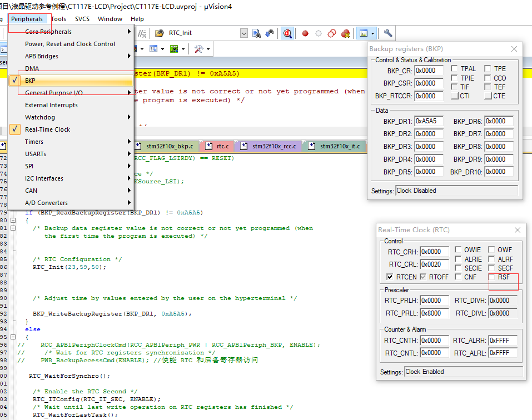
Task: Tick the TPAL checkbox in BKP window
Action: coord(454,69)
